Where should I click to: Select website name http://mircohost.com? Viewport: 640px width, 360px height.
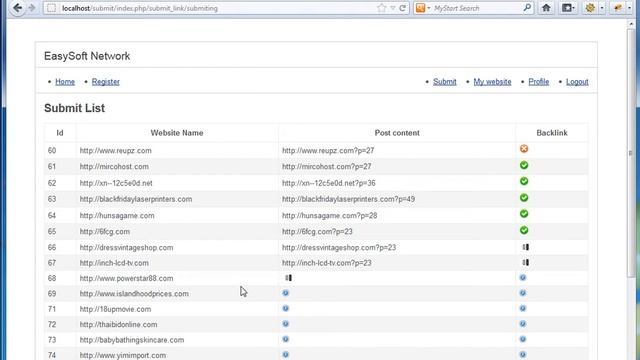coord(114,167)
